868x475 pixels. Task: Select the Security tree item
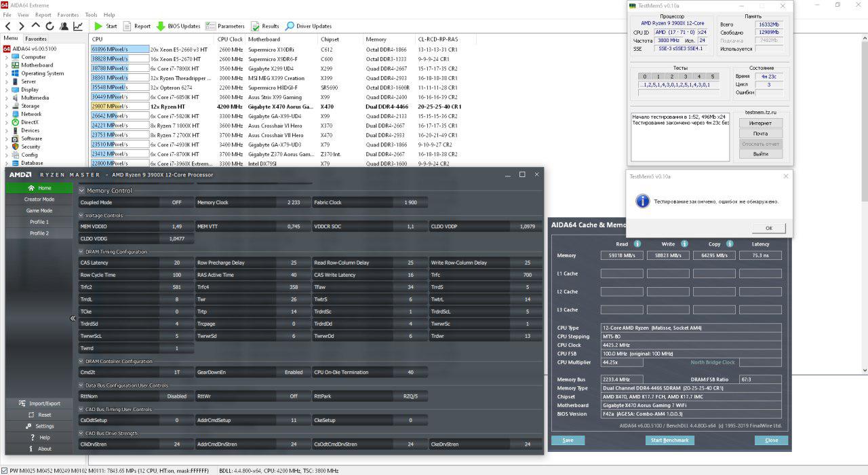coord(31,147)
